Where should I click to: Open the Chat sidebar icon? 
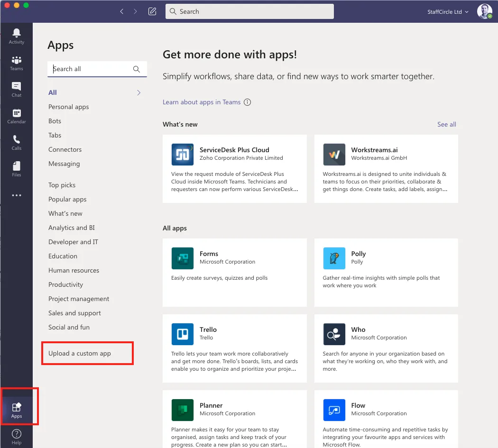click(17, 90)
